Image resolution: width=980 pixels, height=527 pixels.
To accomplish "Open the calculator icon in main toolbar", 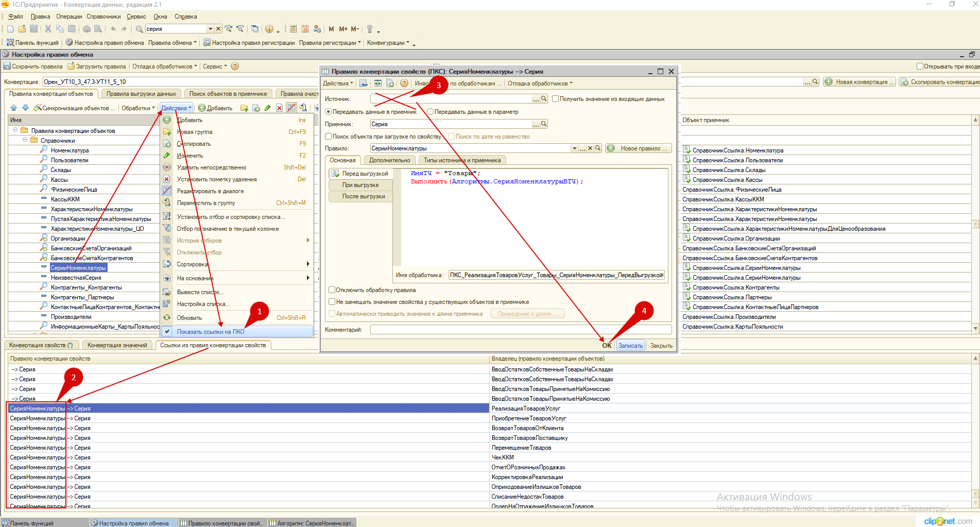I will click(x=293, y=29).
